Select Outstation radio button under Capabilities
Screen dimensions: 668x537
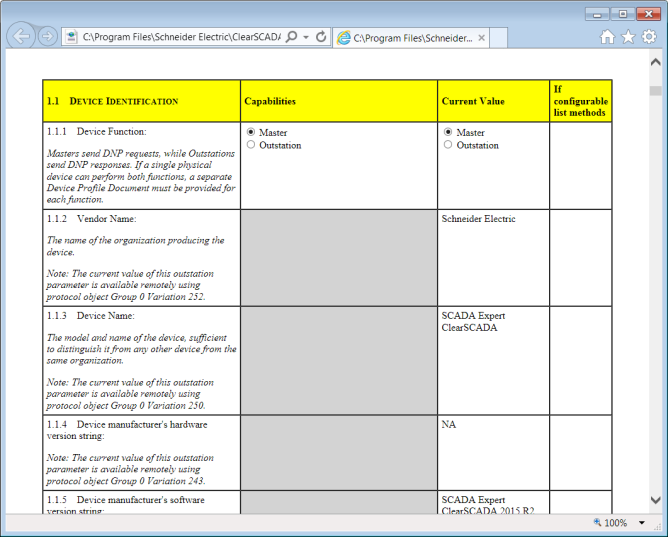click(x=250, y=145)
